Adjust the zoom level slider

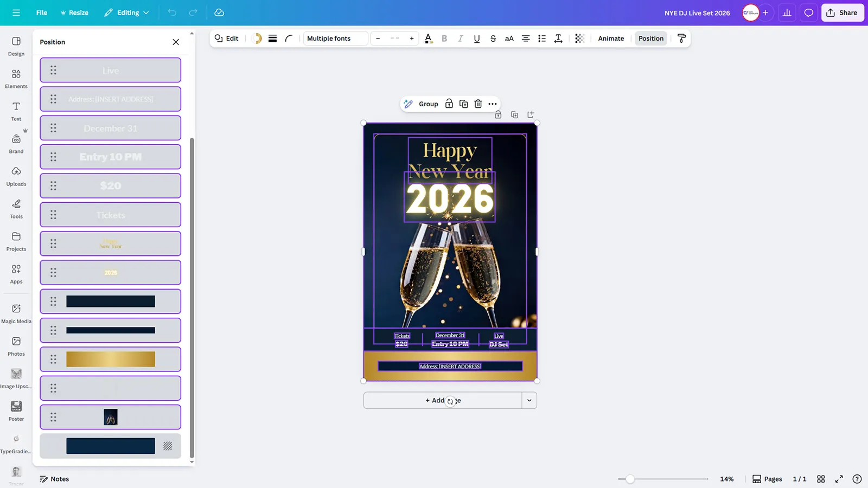pyautogui.click(x=630, y=479)
